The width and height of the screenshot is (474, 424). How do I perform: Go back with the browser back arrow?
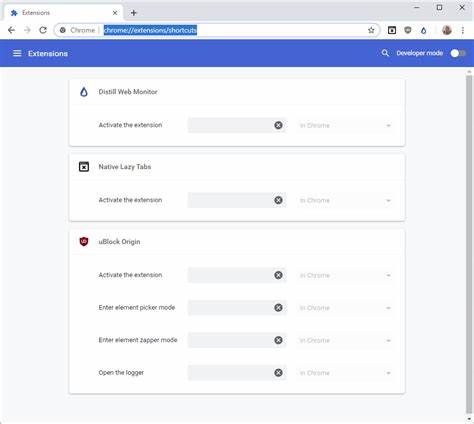pyautogui.click(x=11, y=30)
